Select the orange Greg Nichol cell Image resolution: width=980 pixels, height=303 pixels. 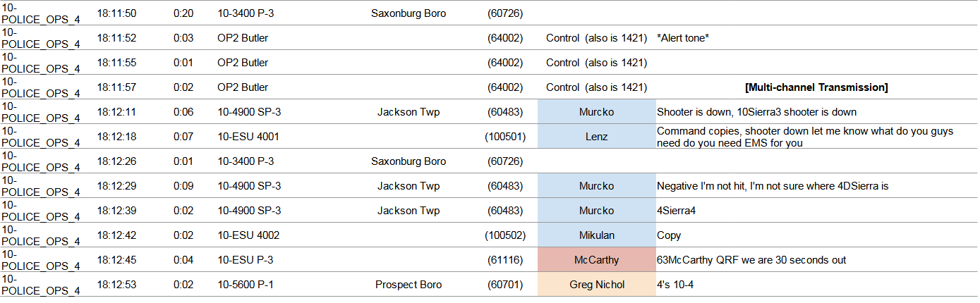596,285
